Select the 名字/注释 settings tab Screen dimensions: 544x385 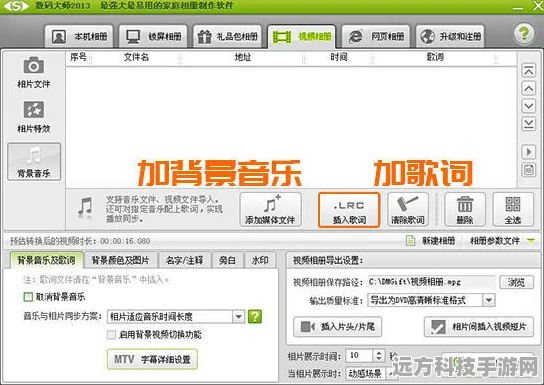click(184, 260)
